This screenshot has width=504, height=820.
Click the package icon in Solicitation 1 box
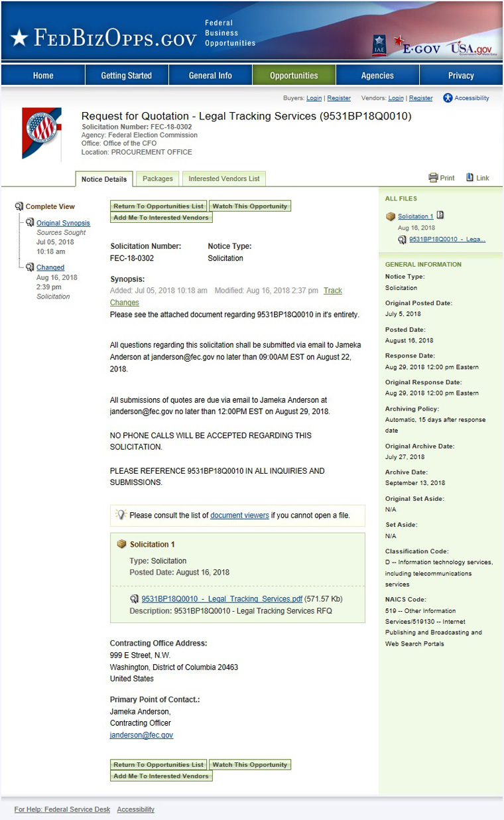(121, 544)
